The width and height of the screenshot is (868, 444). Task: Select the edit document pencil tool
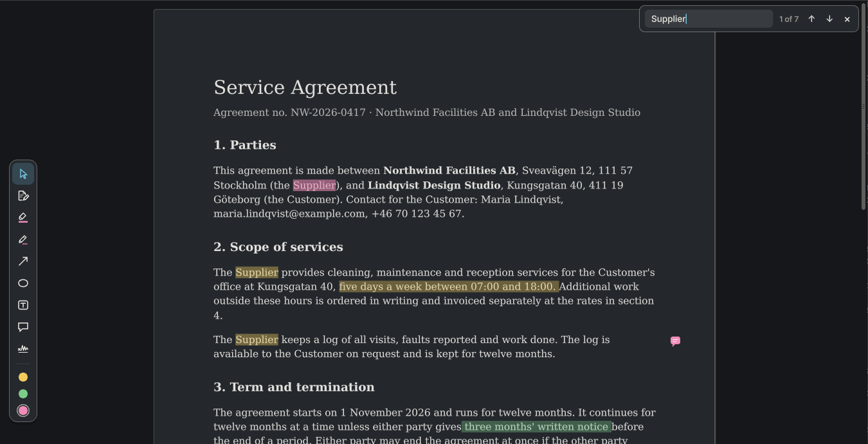click(x=23, y=196)
